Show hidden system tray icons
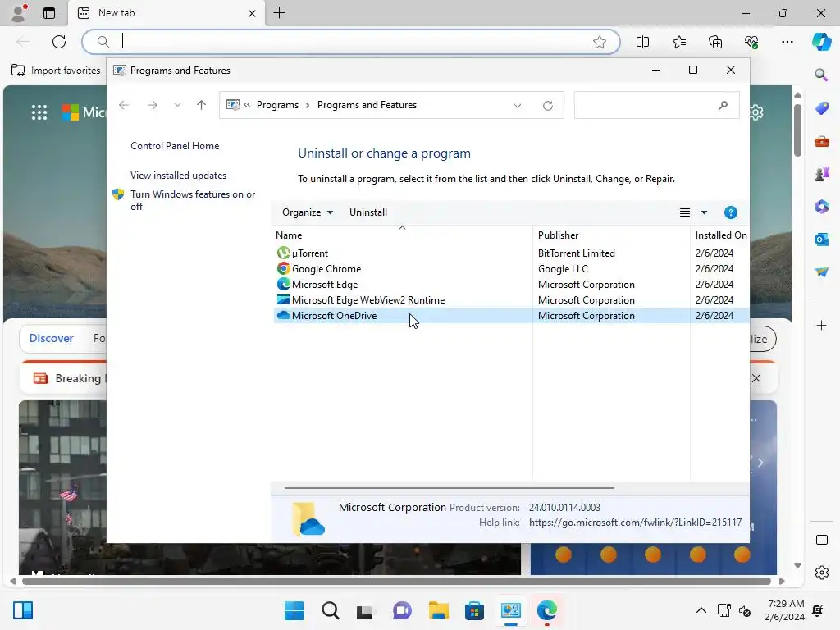Image resolution: width=840 pixels, height=630 pixels. pyautogui.click(x=701, y=610)
